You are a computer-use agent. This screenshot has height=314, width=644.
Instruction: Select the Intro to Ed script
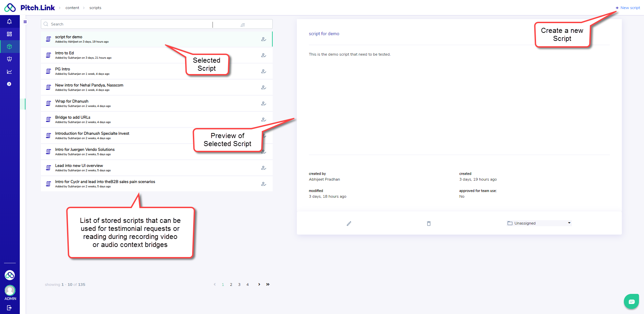pos(64,53)
